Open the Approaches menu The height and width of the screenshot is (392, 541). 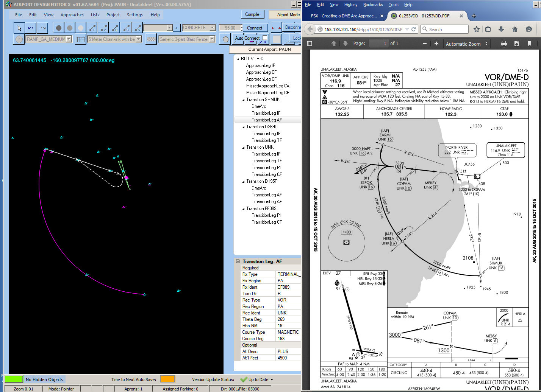[72, 15]
